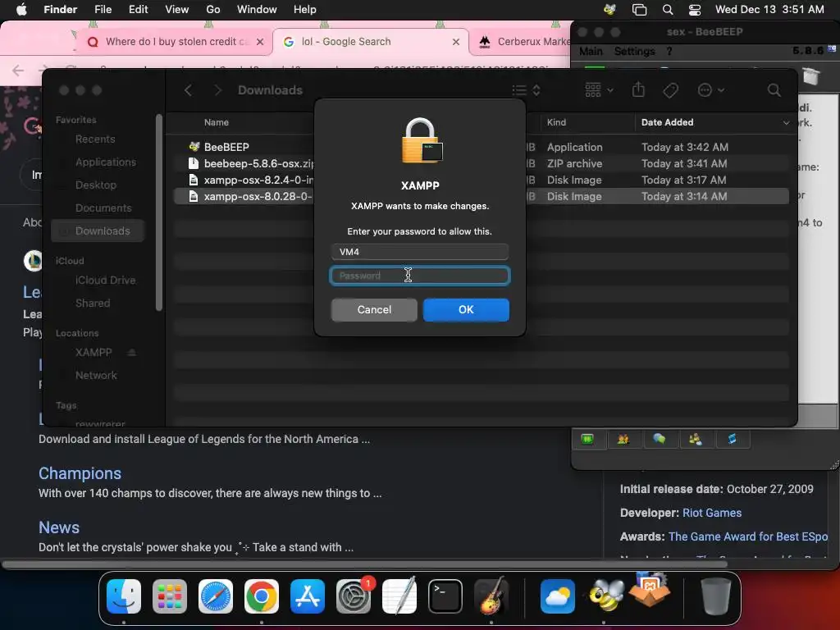
Task: Open the Riot Games developer link
Action: [712, 513]
